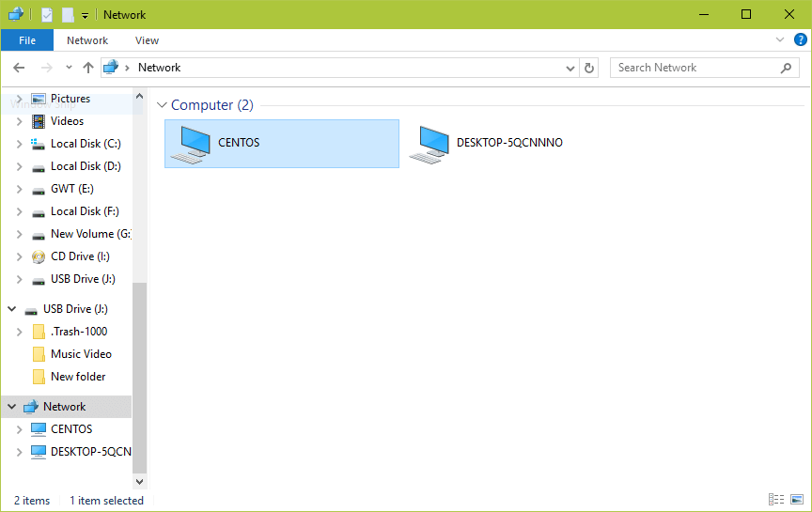Collapse the expanded USB Drive (J:) node
This screenshot has width=812, height=512.
point(11,309)
